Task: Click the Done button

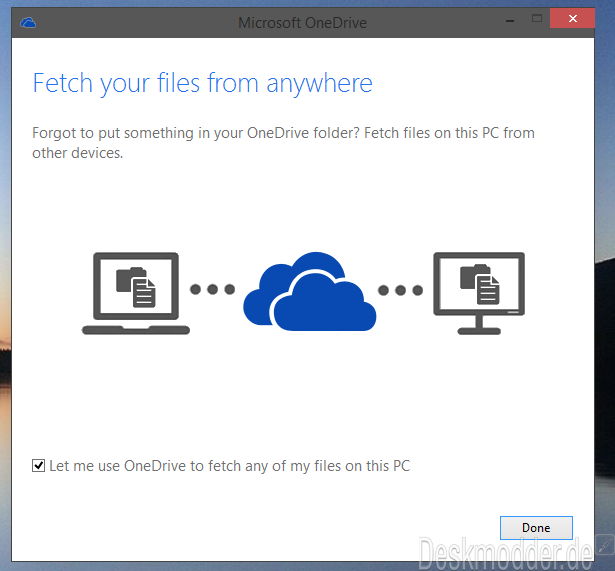Action: (x=536, y=528)
